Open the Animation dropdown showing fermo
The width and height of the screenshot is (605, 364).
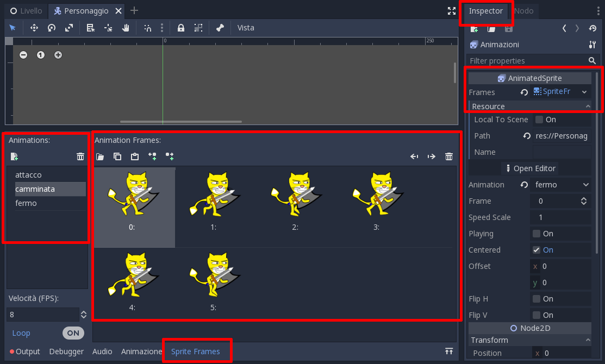[x=562, y=185]
